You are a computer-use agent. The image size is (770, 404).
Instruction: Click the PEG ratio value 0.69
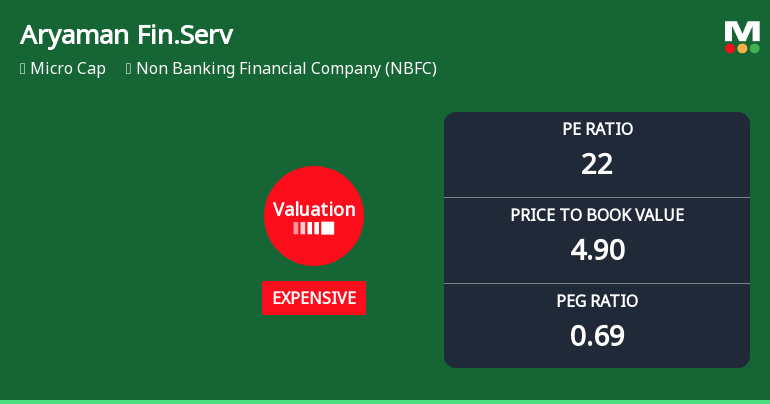(597, 335)
